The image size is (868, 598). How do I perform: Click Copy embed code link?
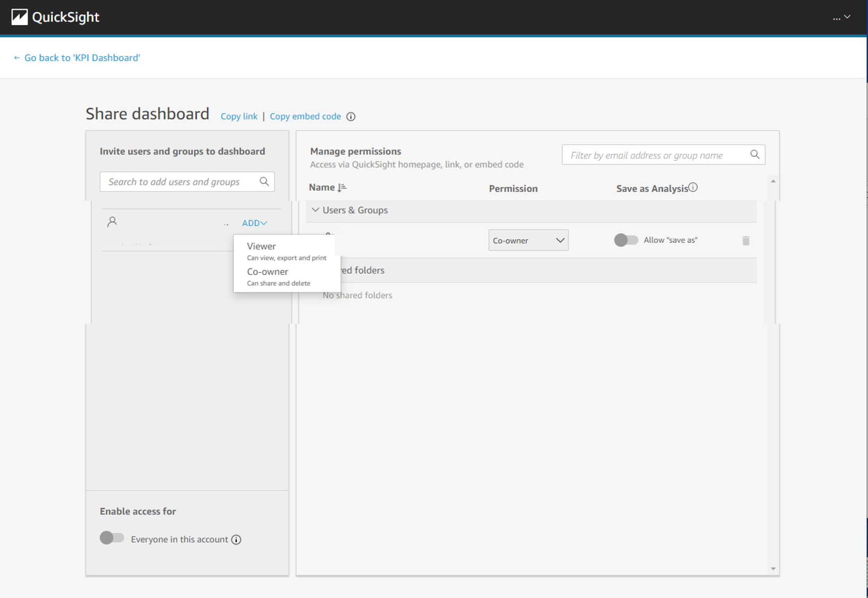(x=305, y=116)
